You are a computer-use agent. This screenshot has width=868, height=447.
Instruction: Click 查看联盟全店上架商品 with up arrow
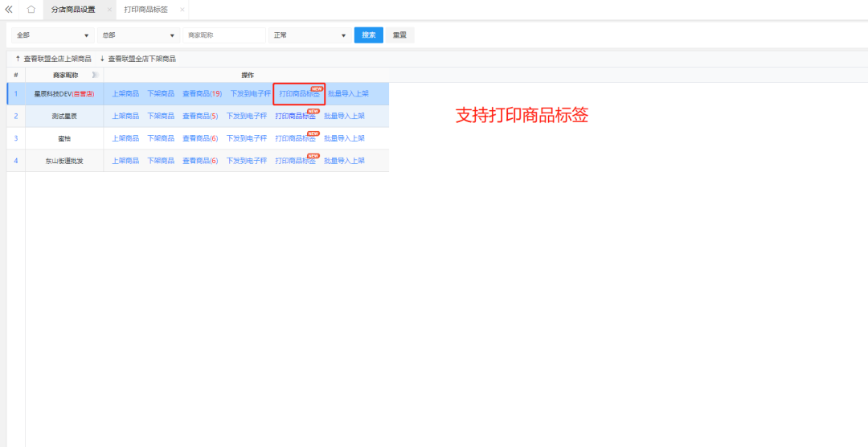coord(53,59)
